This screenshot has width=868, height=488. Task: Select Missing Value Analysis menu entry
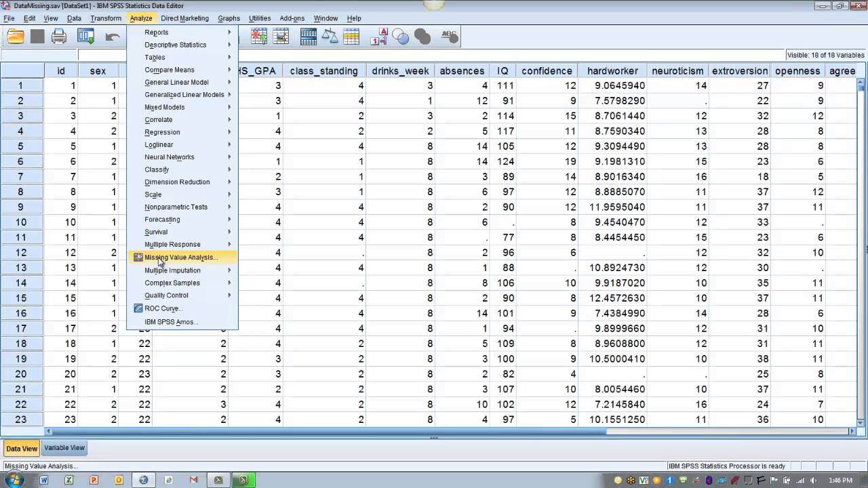[182, 258]
